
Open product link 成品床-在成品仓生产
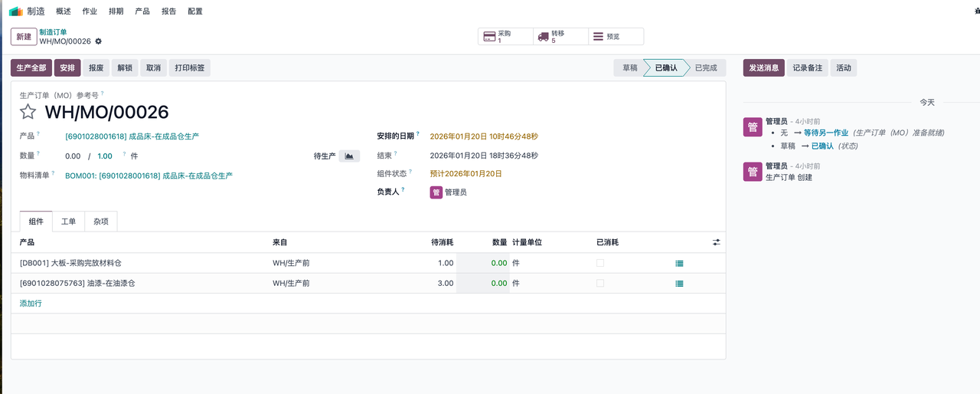132,136
